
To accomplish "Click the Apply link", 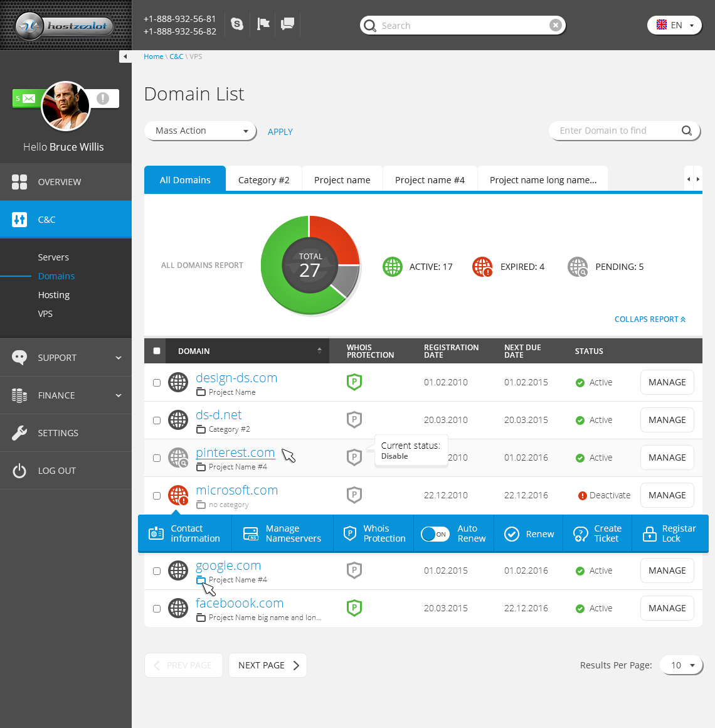I will 280,132.
